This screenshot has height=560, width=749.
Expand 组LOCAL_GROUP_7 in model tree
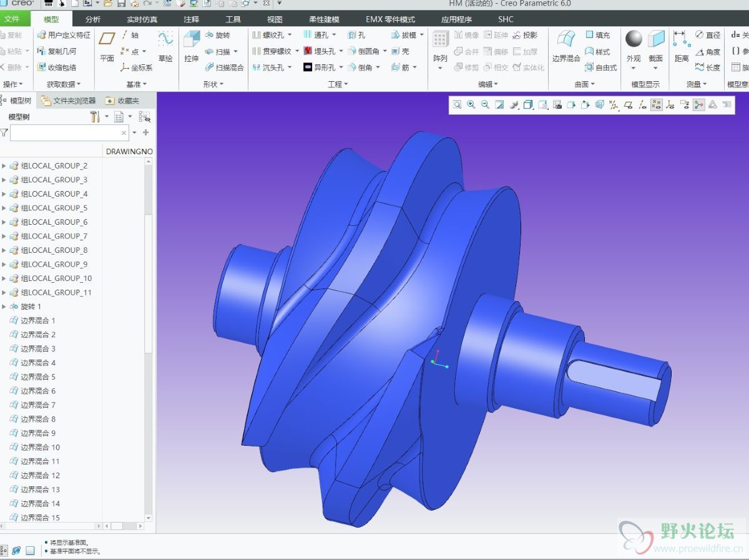pyautogui.click(x=4, y=237)
